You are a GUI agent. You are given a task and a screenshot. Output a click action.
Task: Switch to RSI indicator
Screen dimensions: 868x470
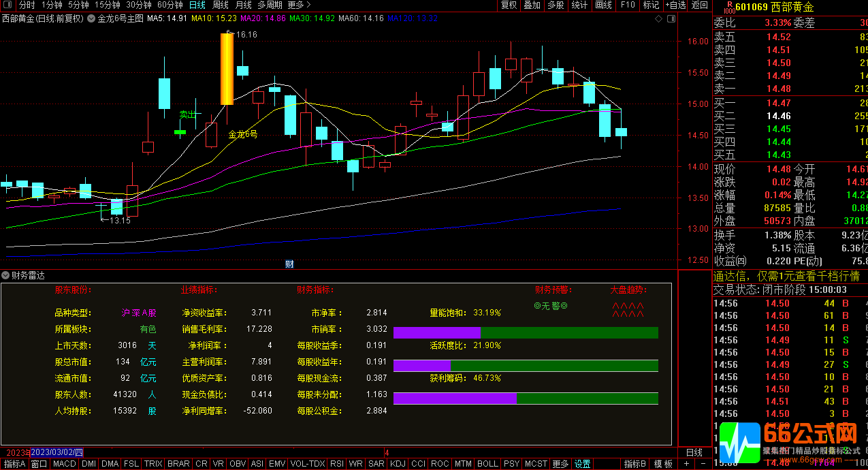337,464
